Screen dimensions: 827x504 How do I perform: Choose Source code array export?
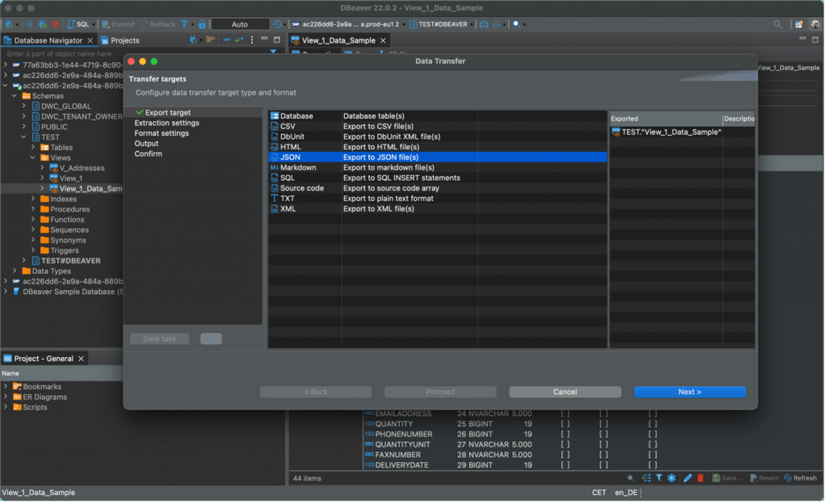pos(437,188)
